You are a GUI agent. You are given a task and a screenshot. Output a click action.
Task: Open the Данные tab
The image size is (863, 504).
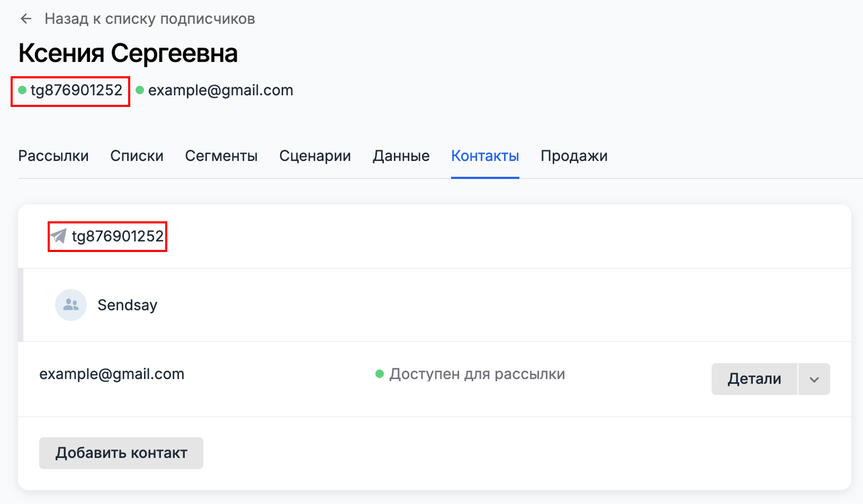click(x=401, y=155)
